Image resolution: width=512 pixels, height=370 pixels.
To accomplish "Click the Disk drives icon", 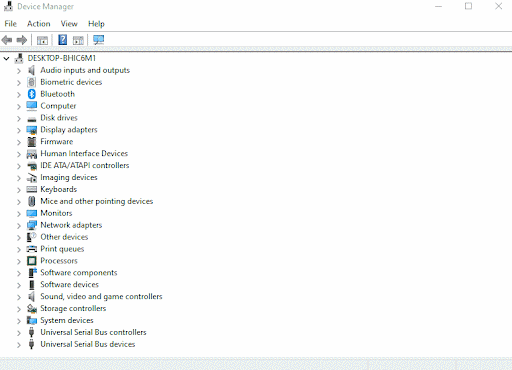I will [32, 118].
